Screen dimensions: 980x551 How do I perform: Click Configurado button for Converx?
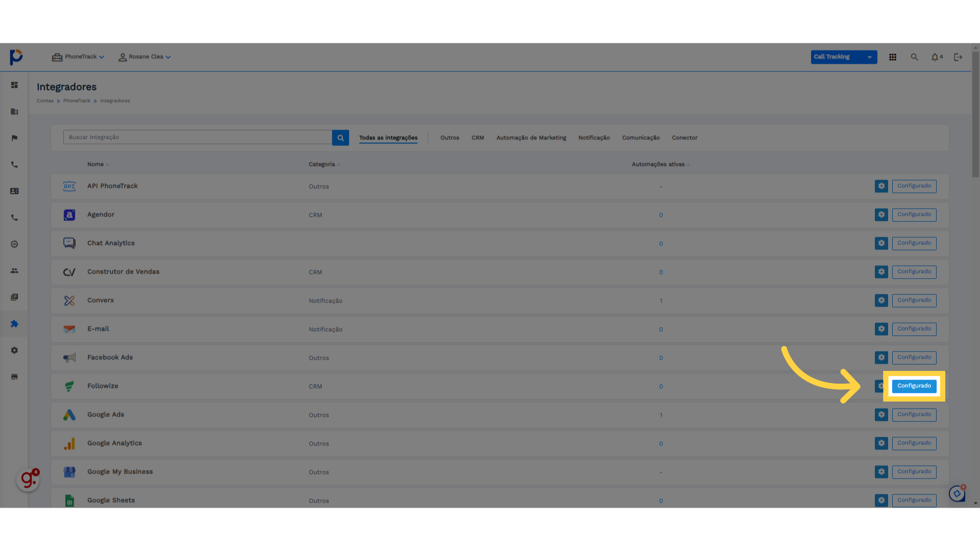(x=914, y=300)
